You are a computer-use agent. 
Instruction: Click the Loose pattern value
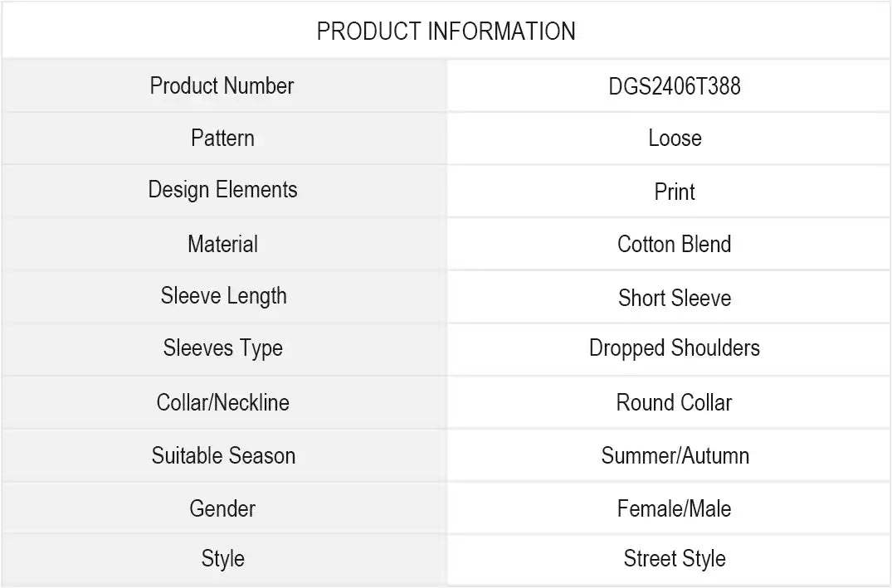(674, 138)
